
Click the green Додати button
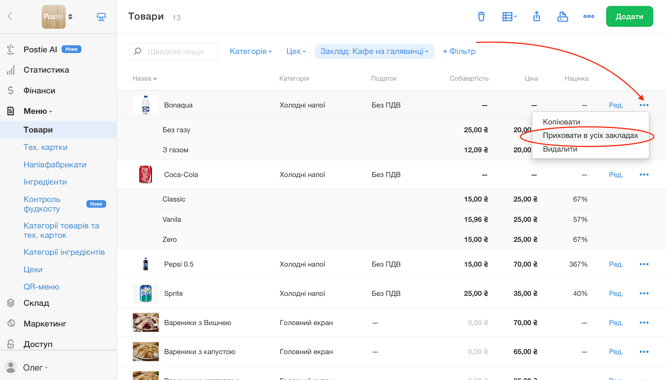coord(629,16)
